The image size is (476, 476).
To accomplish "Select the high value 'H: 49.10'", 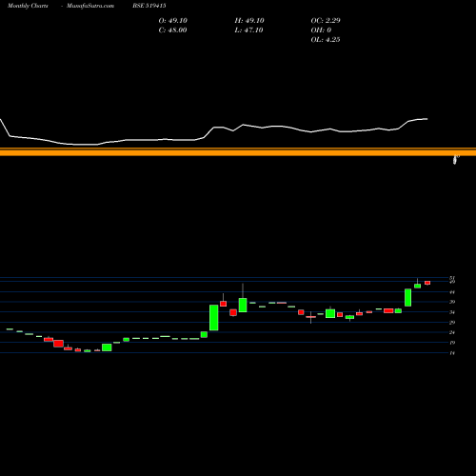I will click(x=249, y=21).
